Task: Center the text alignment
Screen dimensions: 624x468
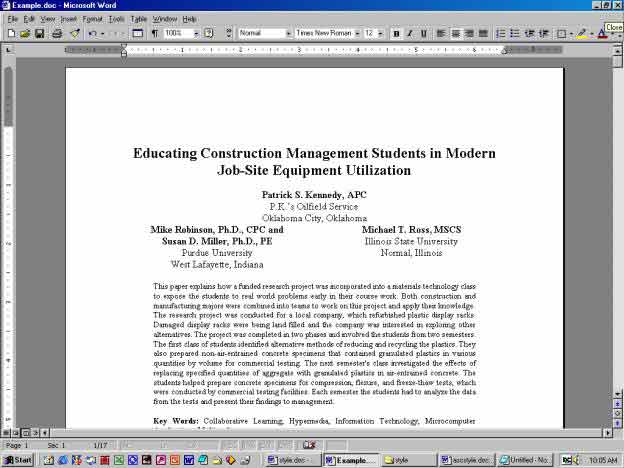Action: [456, 34]
